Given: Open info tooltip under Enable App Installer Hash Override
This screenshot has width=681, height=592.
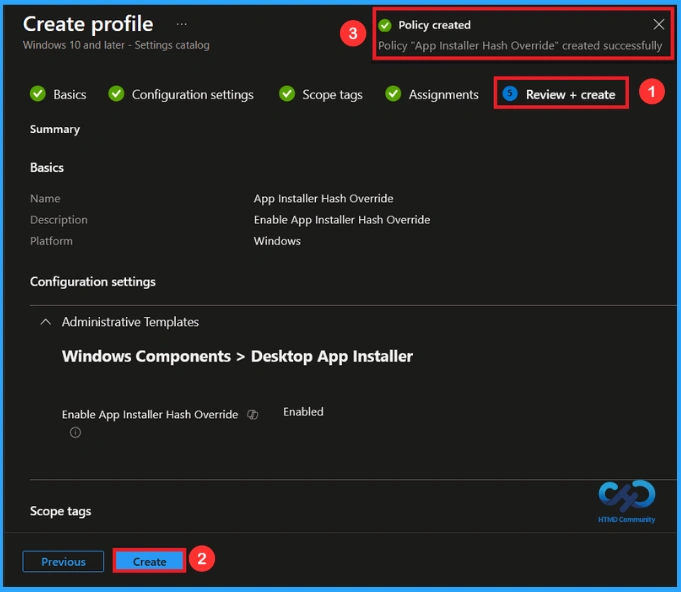Looking at the screenshot, I should (75, 433).
